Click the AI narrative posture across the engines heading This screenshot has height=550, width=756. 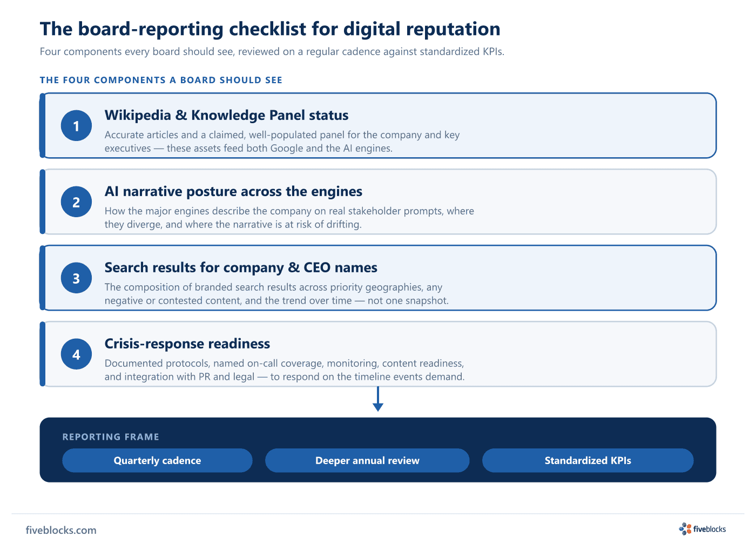(x=233, y=191)
